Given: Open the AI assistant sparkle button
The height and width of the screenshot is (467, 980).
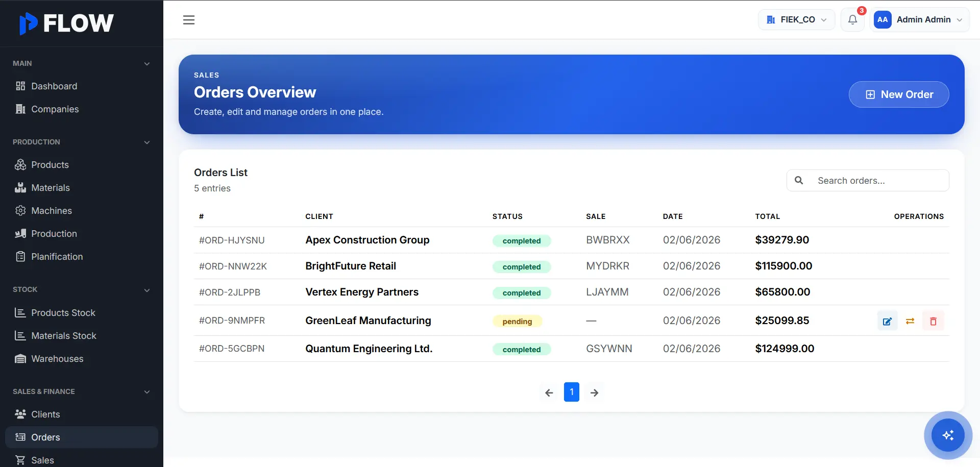Looking at the screenshot, I should [948, 435].
